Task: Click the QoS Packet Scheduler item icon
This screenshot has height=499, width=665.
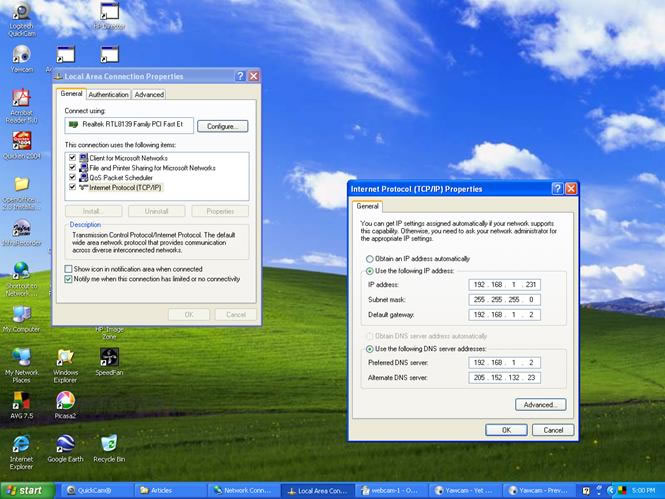Action: [x=83, y=177]
